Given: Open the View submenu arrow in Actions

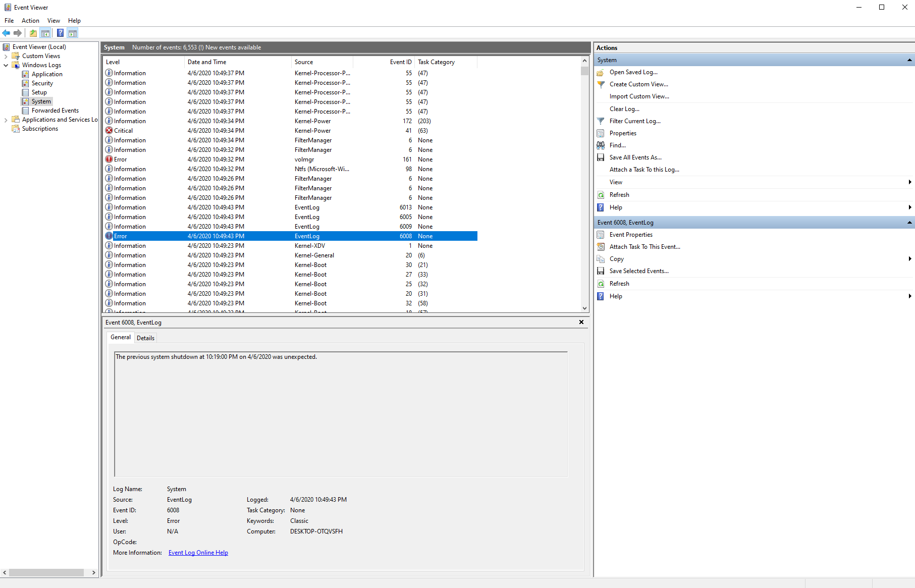Looking at the screenshot, I should coord(910,182).
